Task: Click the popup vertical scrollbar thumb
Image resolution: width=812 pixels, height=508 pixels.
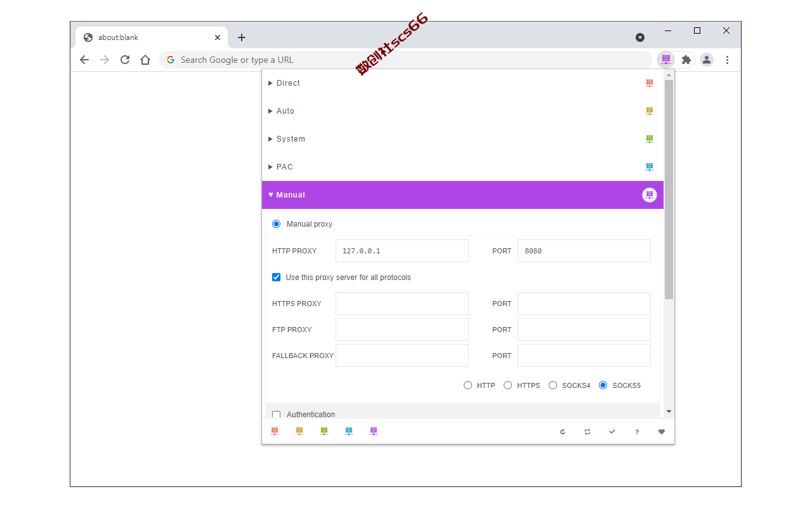Action: point(669,189)
